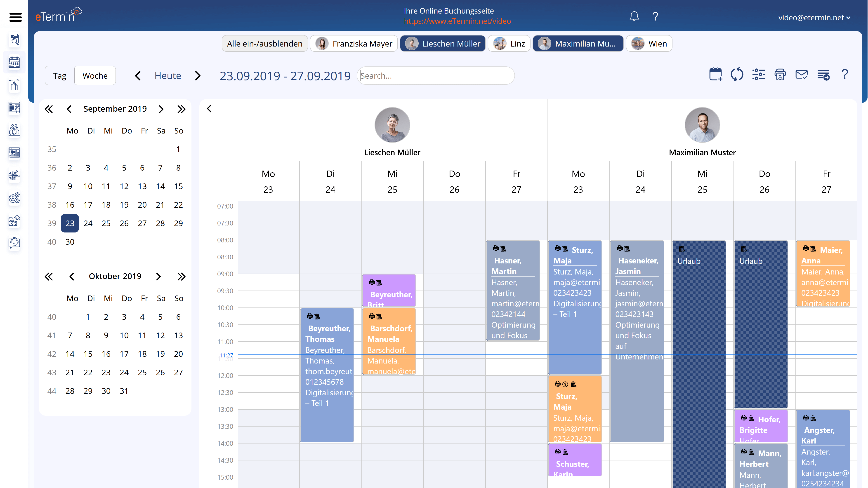Toggle Lieschen Müller calendar visibility

coord(443,44)
